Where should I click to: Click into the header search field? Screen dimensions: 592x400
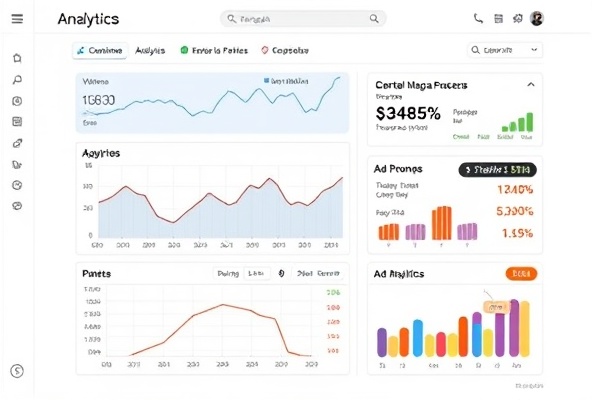point(303,19)
